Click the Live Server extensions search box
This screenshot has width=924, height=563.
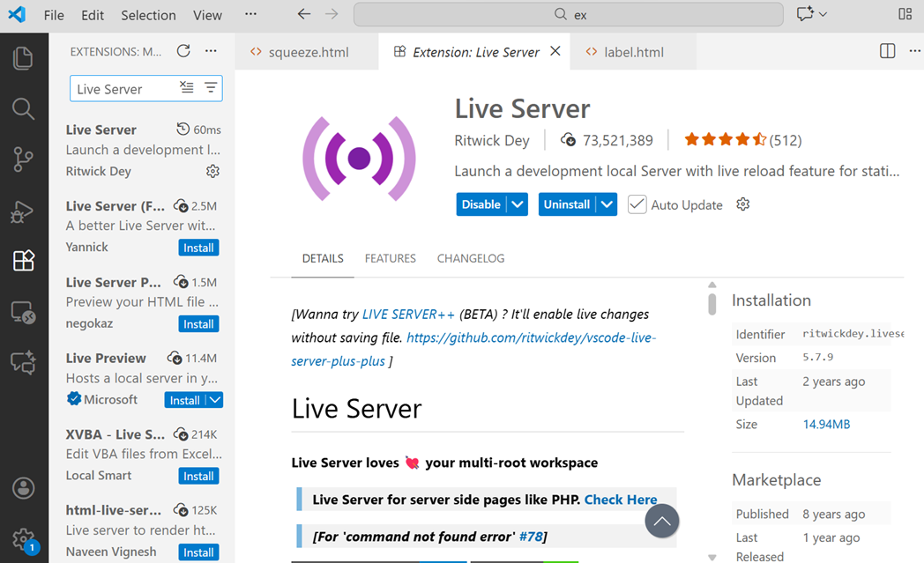[122, 89]
